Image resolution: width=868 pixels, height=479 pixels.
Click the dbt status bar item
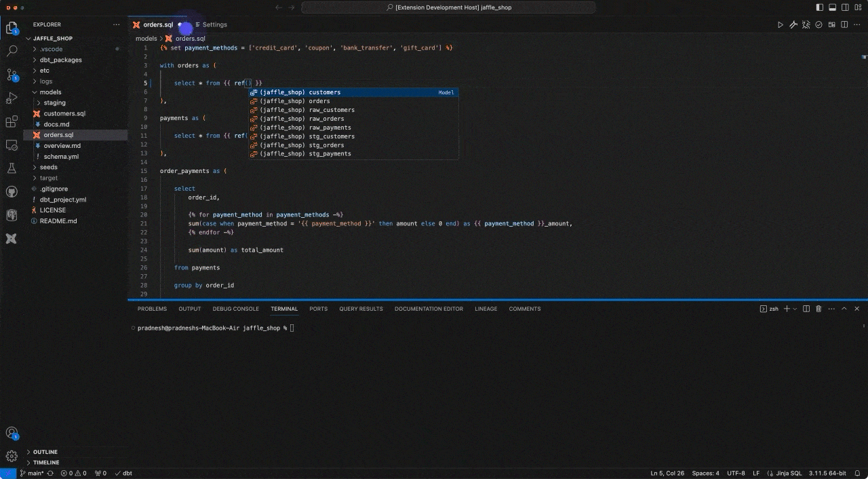[x=124, y=473]
